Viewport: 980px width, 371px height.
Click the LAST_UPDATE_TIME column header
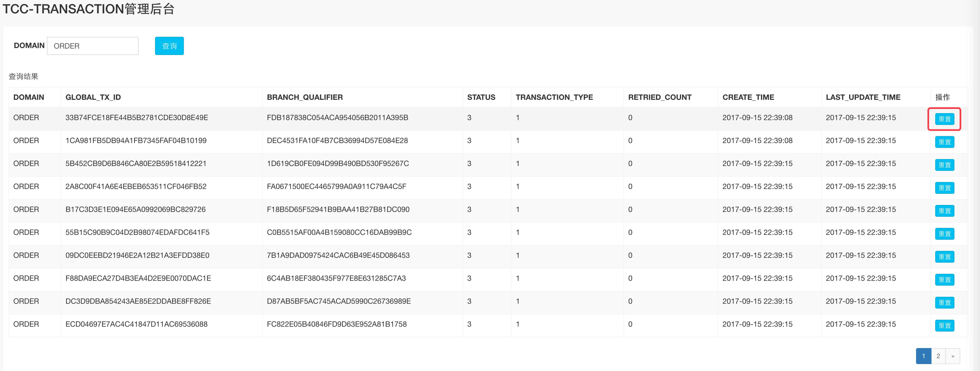[x=863, y=97]
